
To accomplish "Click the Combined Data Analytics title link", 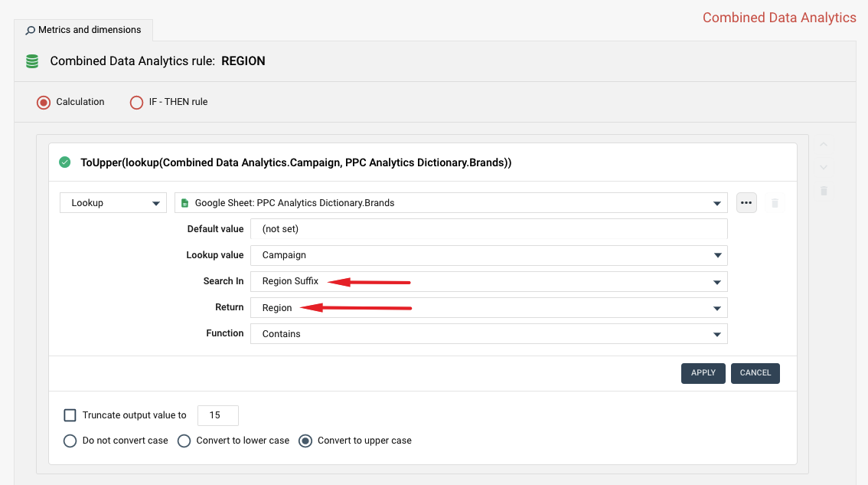I will tap(779, 18).
